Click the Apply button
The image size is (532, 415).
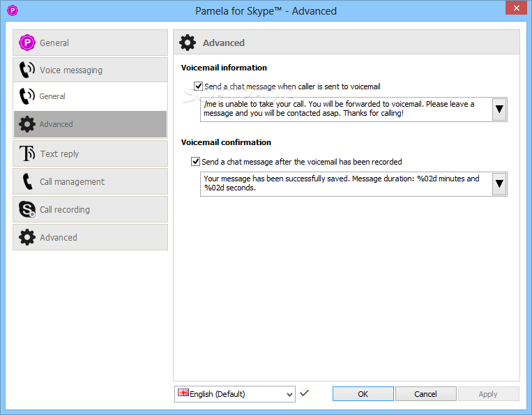click(x=488, y=394)
